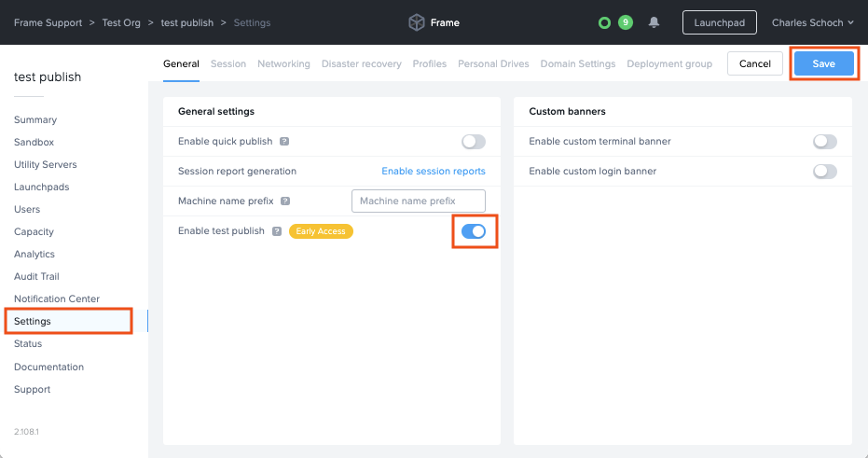Toggle Enable custom login banner switch

825,171
